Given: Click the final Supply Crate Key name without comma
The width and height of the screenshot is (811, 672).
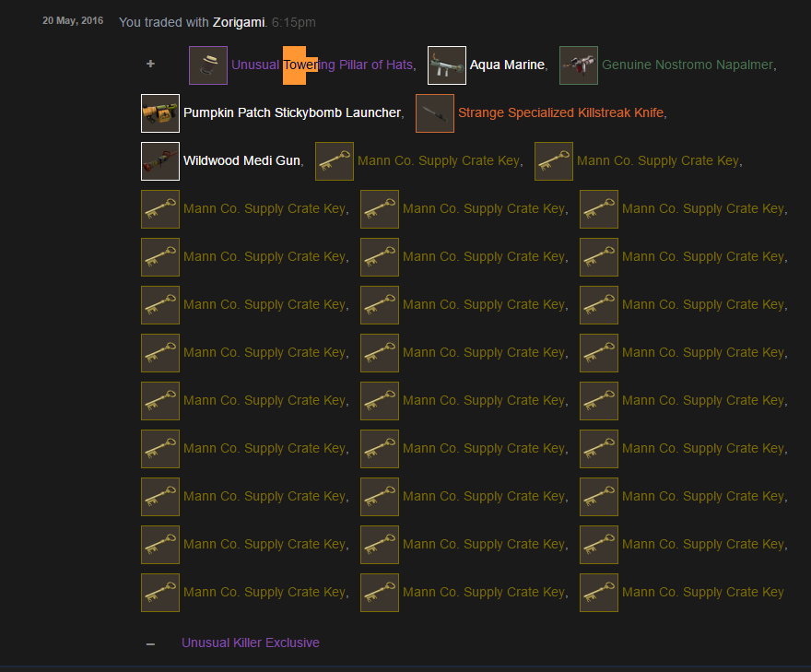Looking at the screenshot, I should [x=702, y=592].
